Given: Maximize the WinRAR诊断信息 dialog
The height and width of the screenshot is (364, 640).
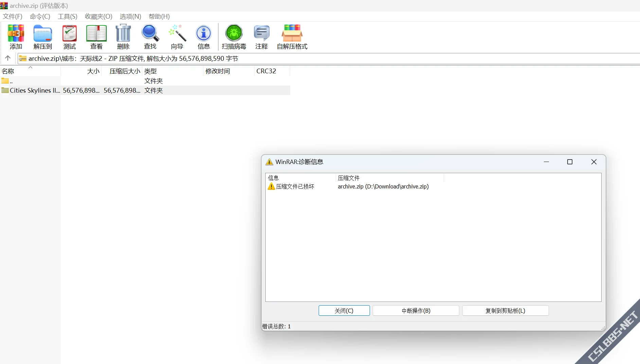Looking at the screenshot, I should click(x=570, y=162).
